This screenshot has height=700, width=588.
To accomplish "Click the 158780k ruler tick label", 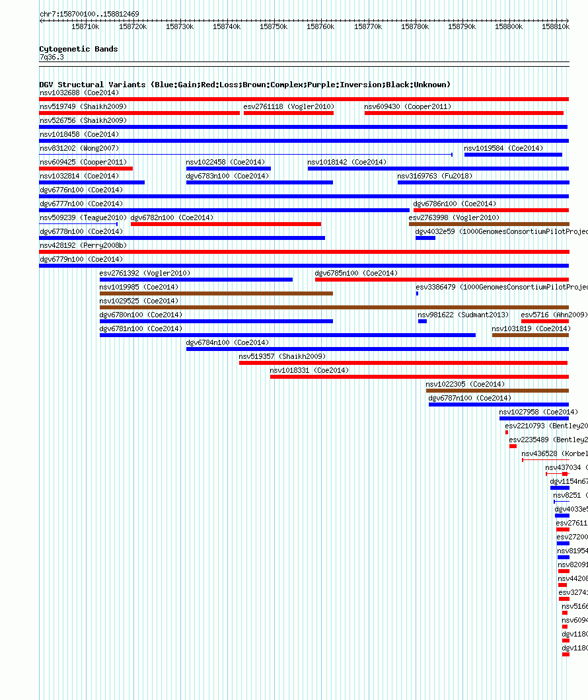I will coord(415,26).
